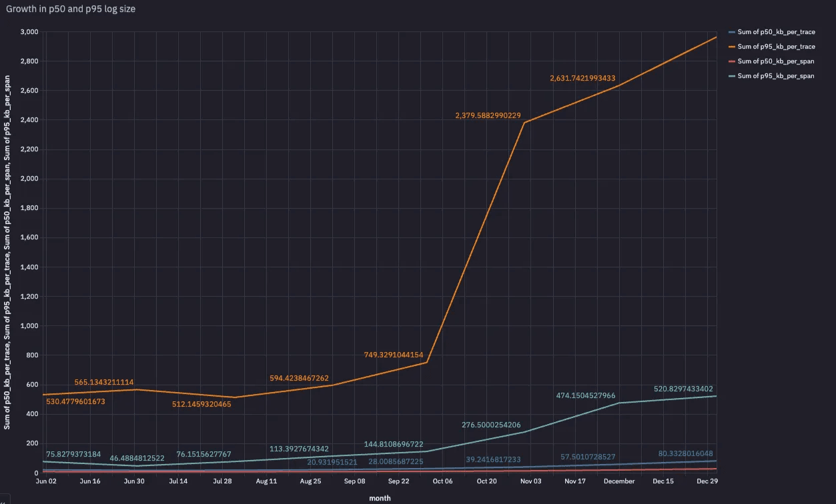The width and height of the screenshot is (836, 504).
Task: Click the blue p50_kb_per_trace legend marker
Action: [733, 31]
